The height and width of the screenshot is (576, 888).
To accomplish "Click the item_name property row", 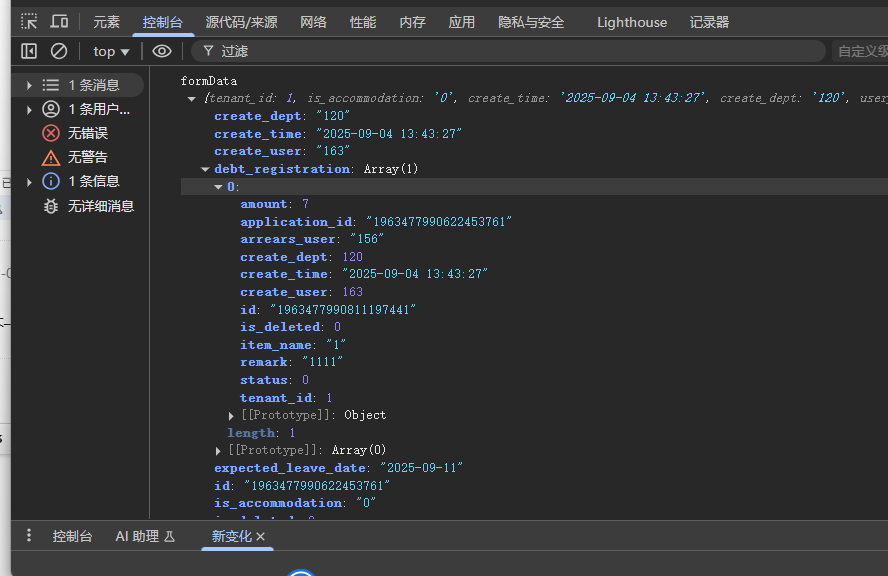I will (293, 345).
